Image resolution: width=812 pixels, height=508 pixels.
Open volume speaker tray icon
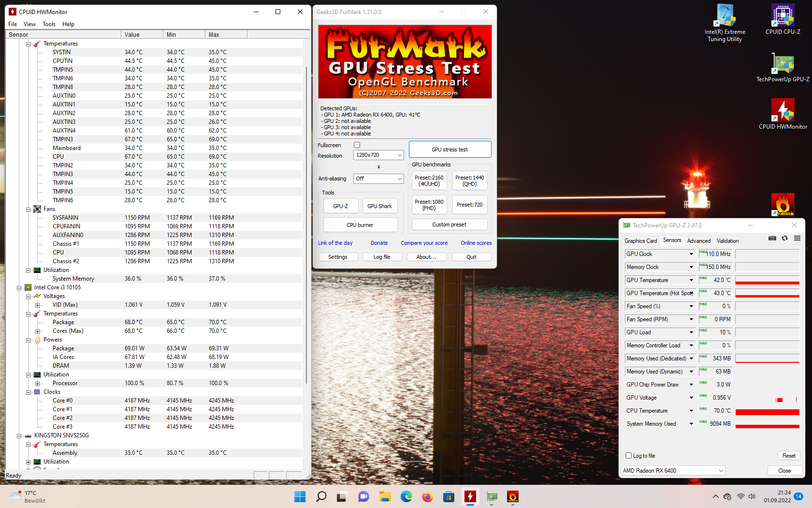(x=752, y=496)
